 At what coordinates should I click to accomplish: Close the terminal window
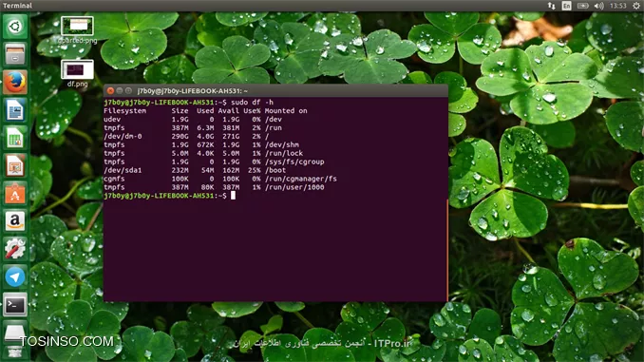tap(110, 91)
